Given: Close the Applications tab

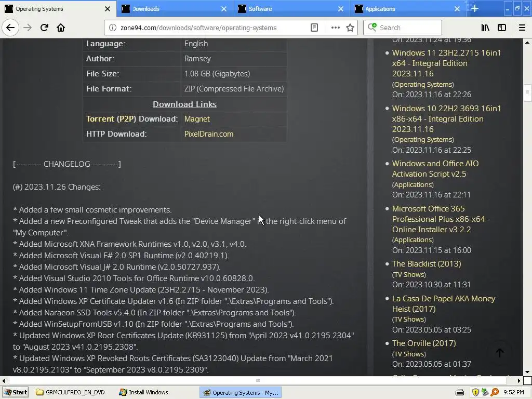Looking at the screenshot, I should (x=457, y=9).
